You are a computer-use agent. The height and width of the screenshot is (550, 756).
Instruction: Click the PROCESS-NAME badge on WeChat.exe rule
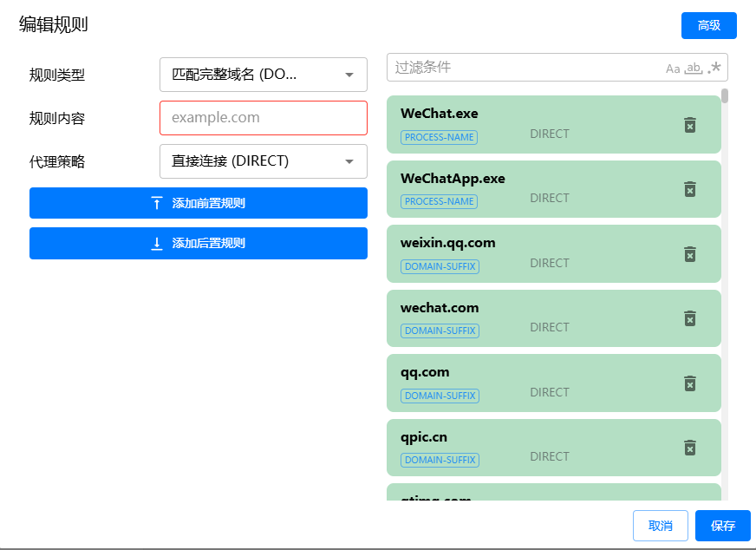[x=440, y=137]
